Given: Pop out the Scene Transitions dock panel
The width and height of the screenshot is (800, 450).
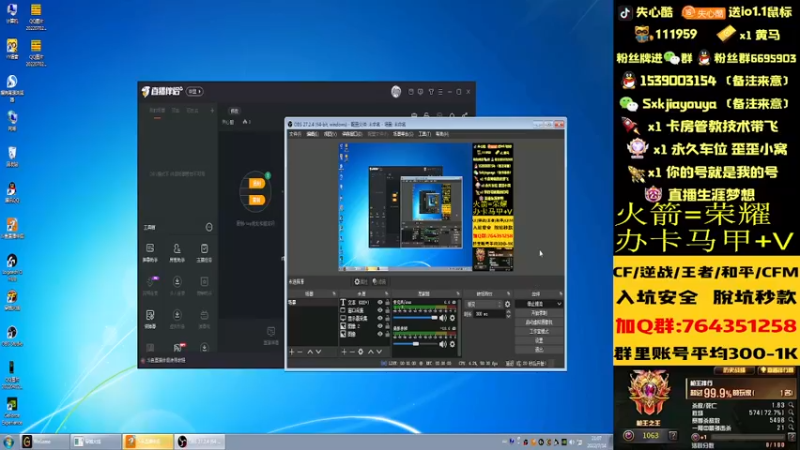Looking at the screenshot, I should pos(509,293).
